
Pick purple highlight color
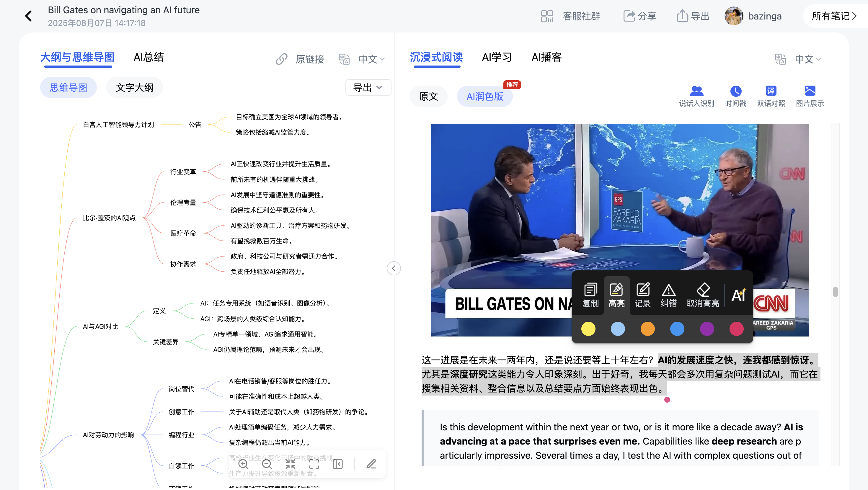(707, 329)
